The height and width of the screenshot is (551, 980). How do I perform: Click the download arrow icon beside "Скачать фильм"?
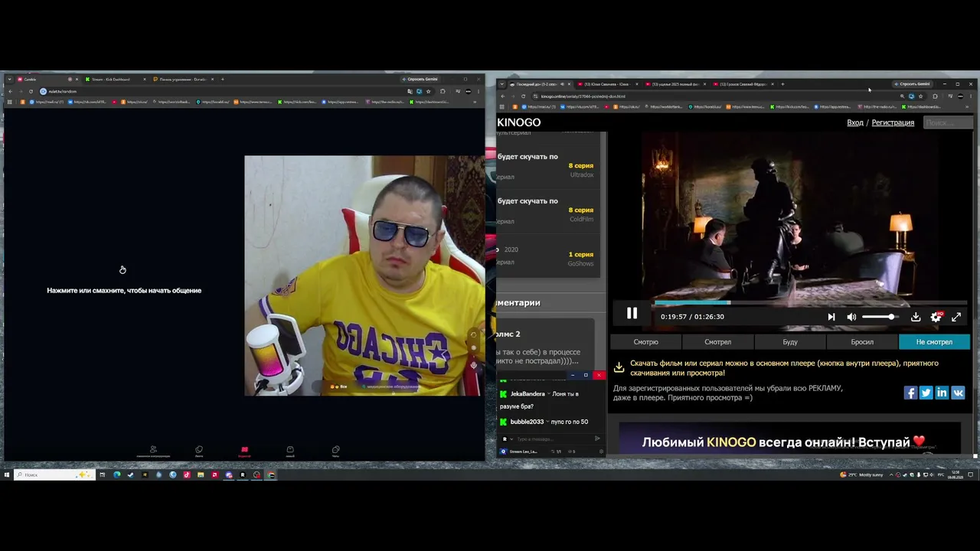[x=619, y=367]
